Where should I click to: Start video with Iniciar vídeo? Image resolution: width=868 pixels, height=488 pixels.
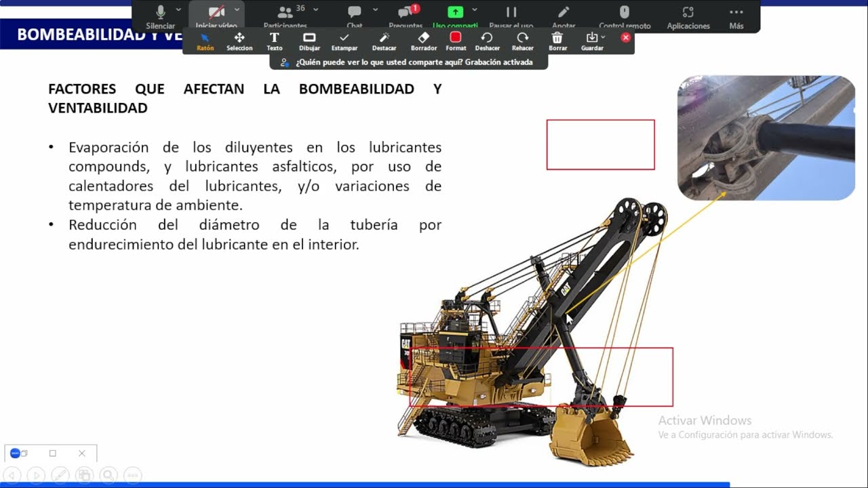216,16
